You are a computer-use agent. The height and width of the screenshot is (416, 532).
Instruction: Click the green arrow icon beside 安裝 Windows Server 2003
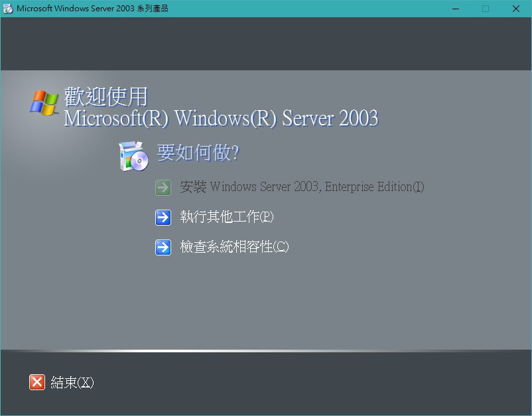click(x=163, y=187)
